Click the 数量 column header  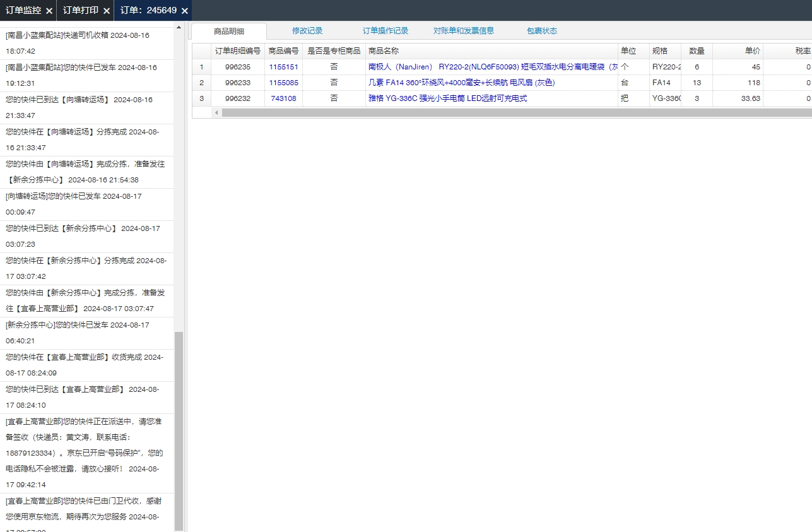[697, 50]
